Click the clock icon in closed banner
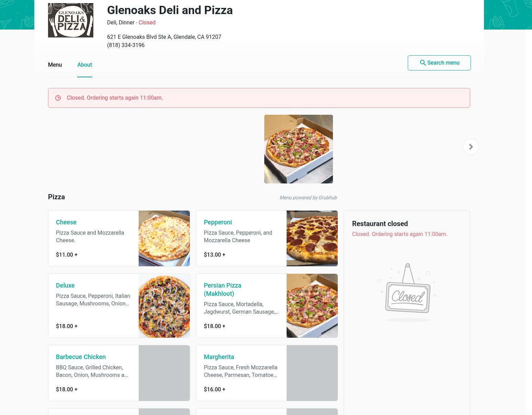Viewport: 532px width, 415px height. click(58, 98)
